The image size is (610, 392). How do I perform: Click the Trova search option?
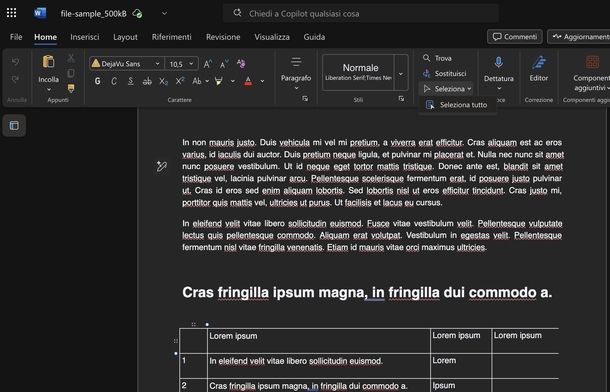point(437,58)
